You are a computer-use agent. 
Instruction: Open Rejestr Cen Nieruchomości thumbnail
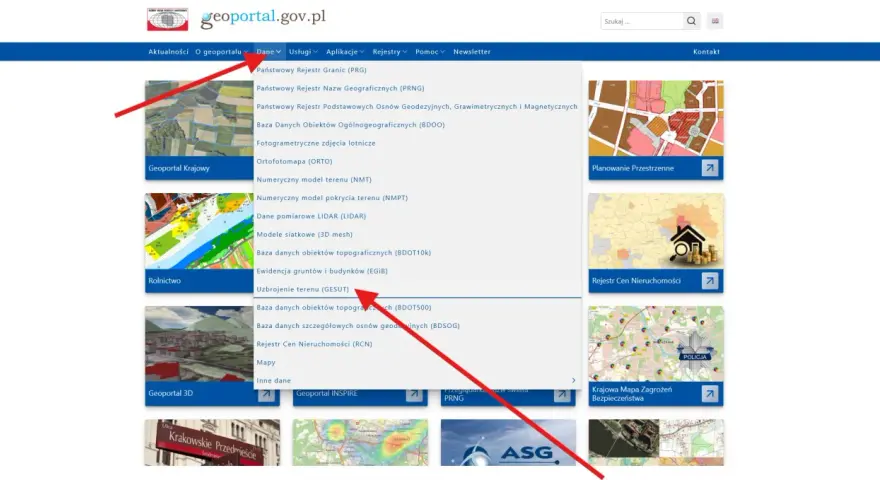tap(656, 231)
